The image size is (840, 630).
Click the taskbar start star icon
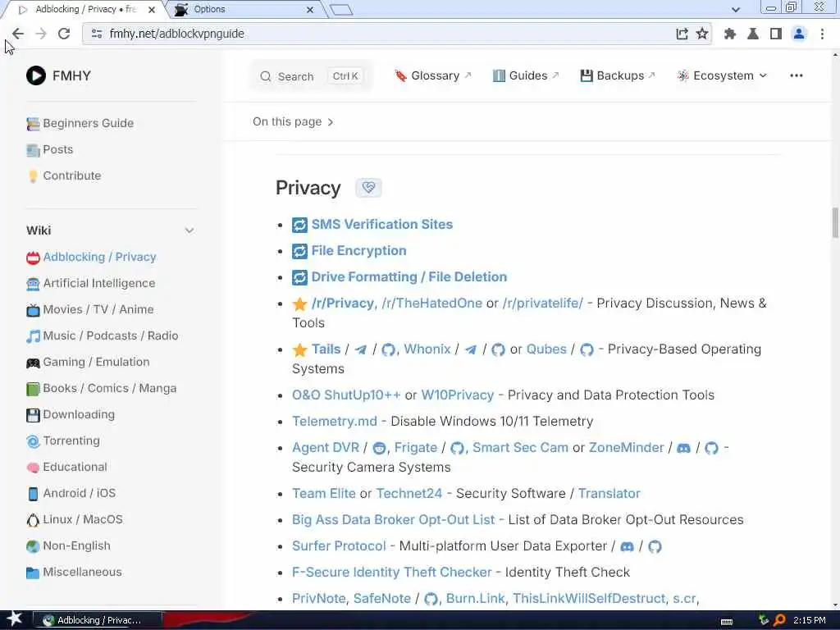click(x=15, y=619)
